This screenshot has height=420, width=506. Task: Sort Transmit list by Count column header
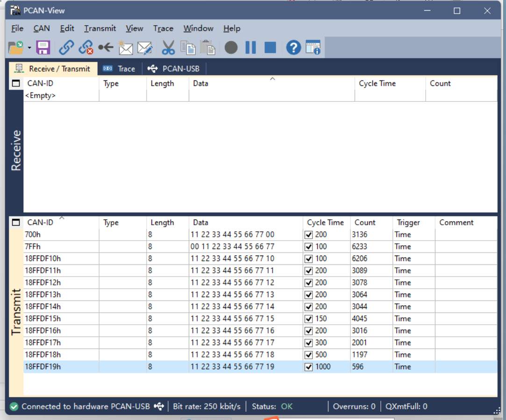371,222
